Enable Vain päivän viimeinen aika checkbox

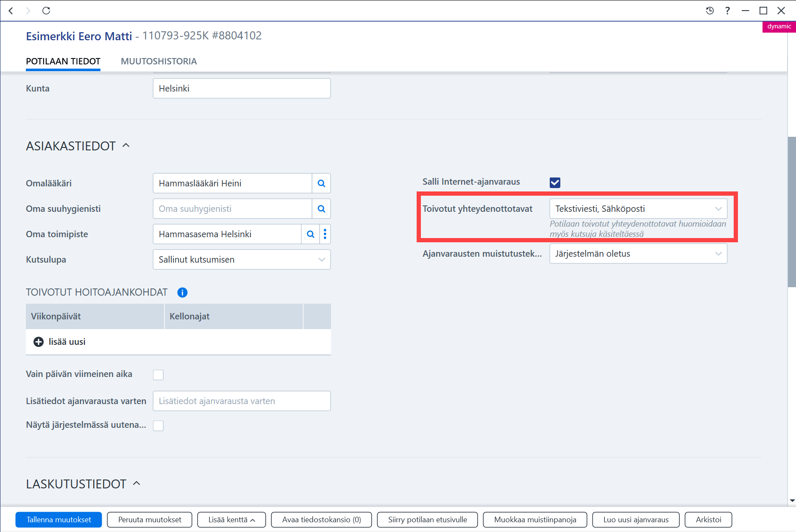point(158,375)
